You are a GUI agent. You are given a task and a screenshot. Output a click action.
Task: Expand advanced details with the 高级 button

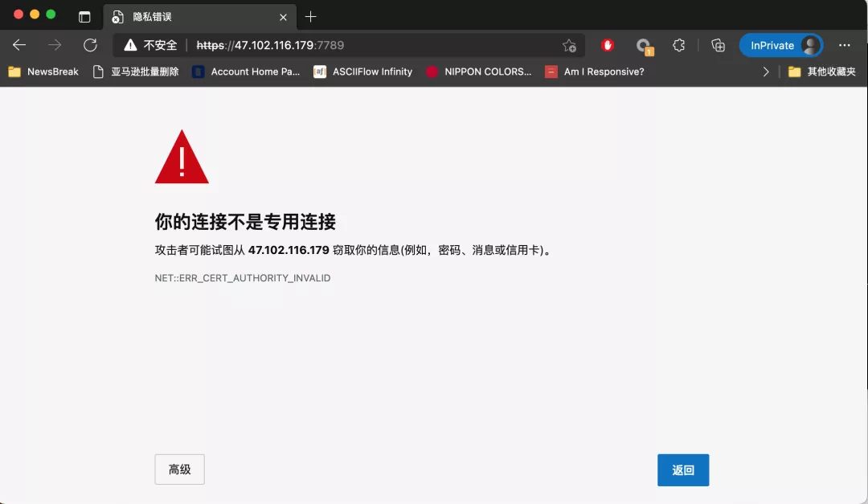point(179,469)
